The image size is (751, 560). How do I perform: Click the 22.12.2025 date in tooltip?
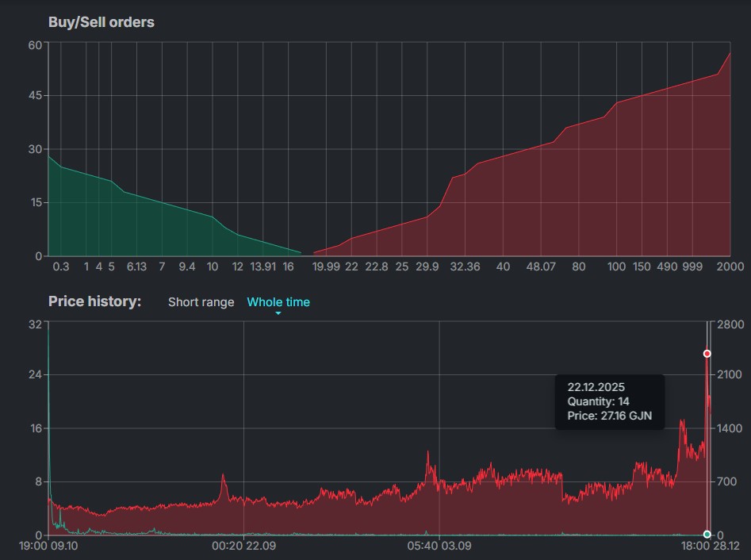pyautogui.click(x=596, y=387)
